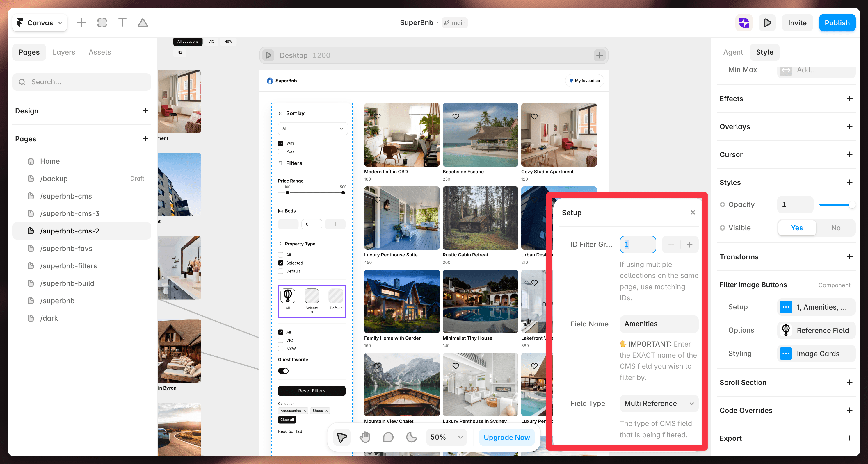Select the hand pan tool
This screenshot has width=868, height=464.
pos(365,437)
